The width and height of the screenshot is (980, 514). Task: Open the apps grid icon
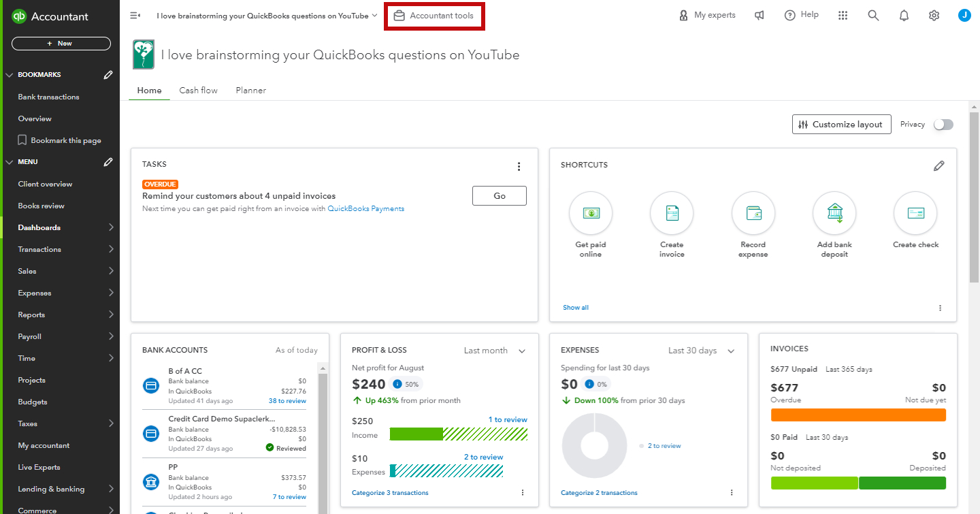(843, 16)
